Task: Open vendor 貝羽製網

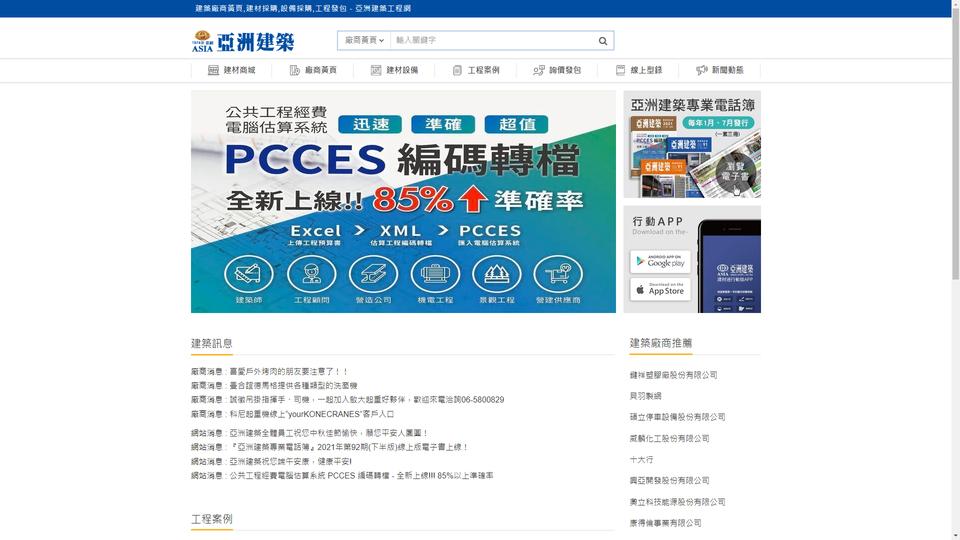Action: pyautogui.click(x=645, y=396)
